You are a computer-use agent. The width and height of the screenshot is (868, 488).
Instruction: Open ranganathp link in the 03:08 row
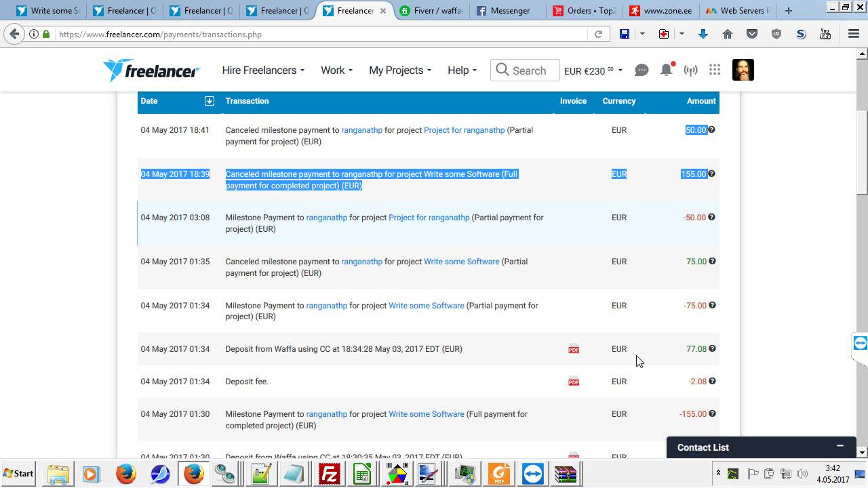(327, 218)
